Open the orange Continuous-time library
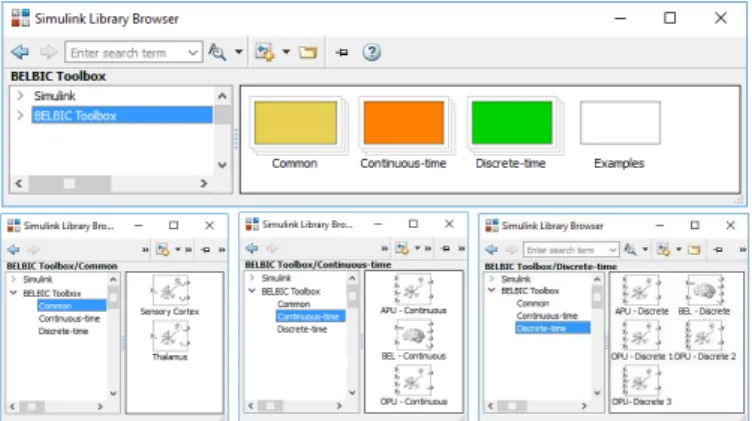Screen dimensions: 752x421 coord(403,123)
